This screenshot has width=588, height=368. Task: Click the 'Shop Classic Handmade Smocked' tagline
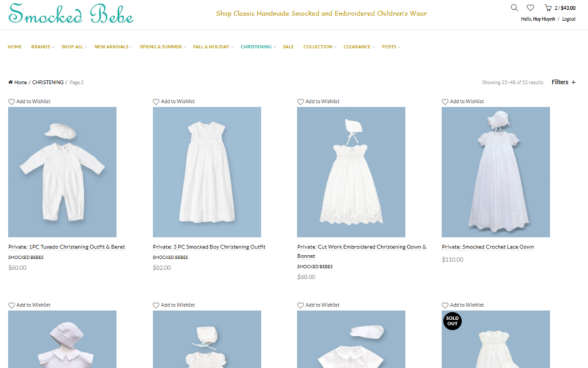(x=322, y=14)
